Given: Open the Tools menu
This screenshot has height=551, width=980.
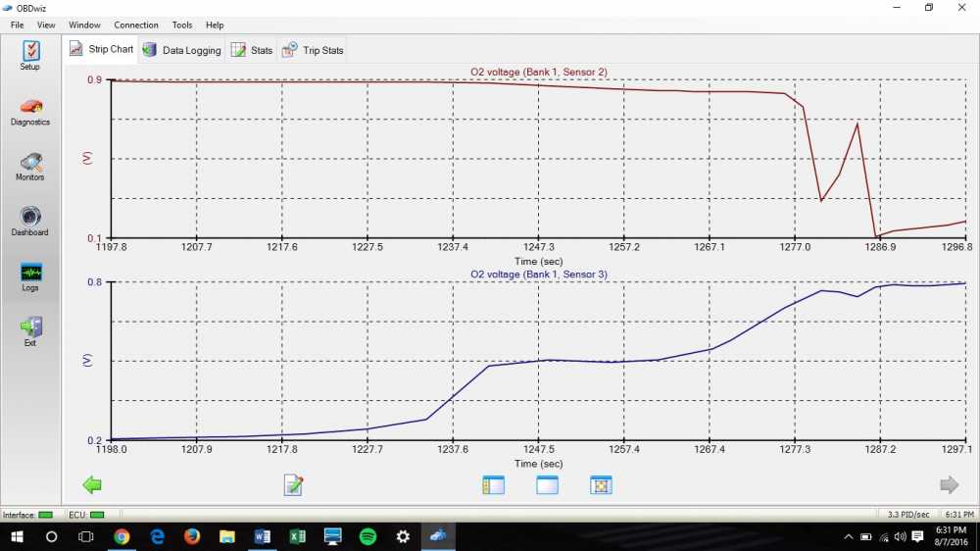Looking at the screenshot, I should point(182,25).
